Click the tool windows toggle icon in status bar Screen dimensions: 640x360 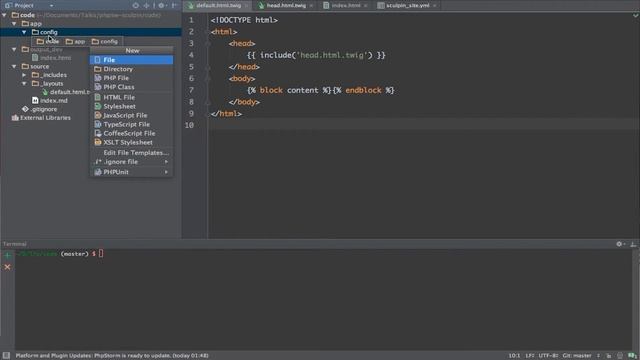[x=6, y=356]
